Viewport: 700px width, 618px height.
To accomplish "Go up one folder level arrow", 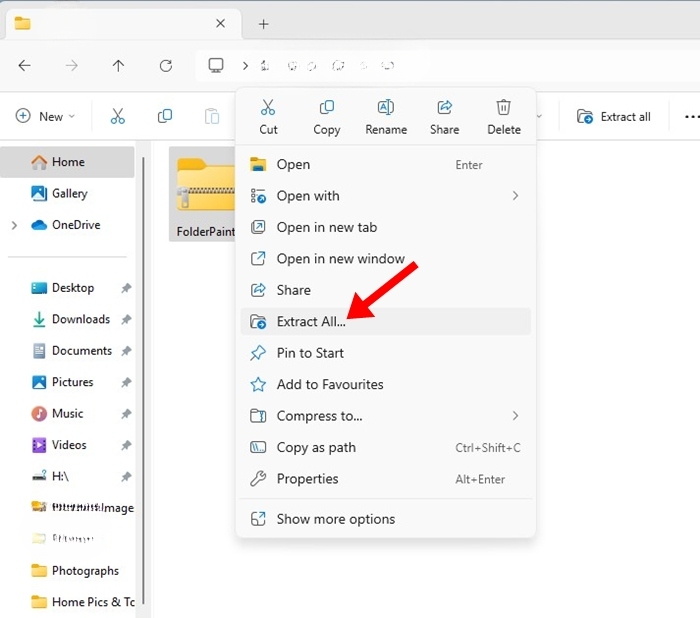I will 118,66.
